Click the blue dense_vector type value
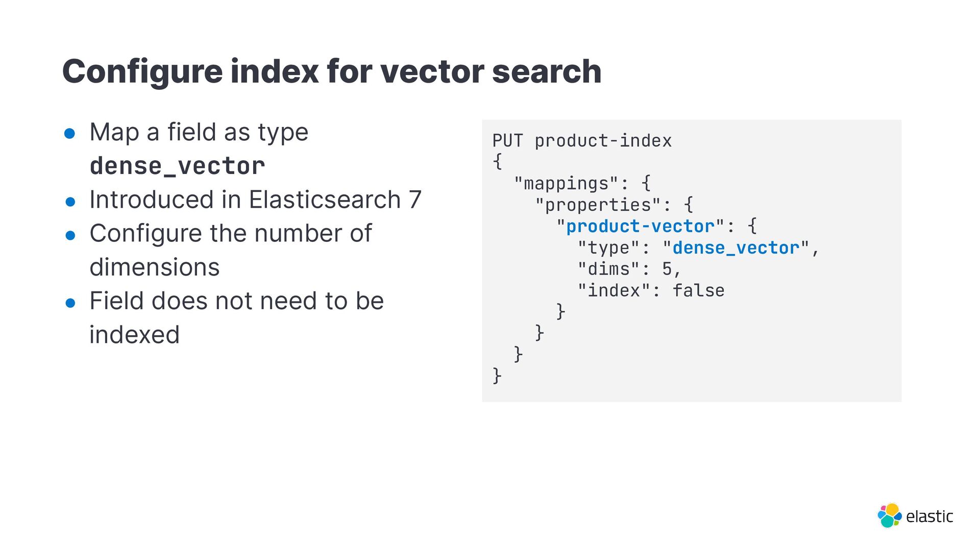This screenshot has height=551, width=980. [736, 248]
